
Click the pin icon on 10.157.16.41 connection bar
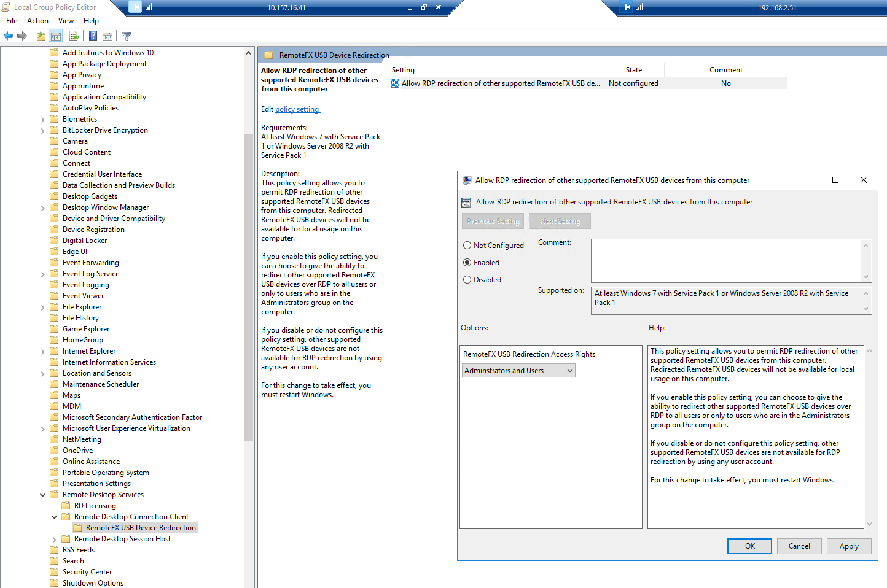point(135,7)
